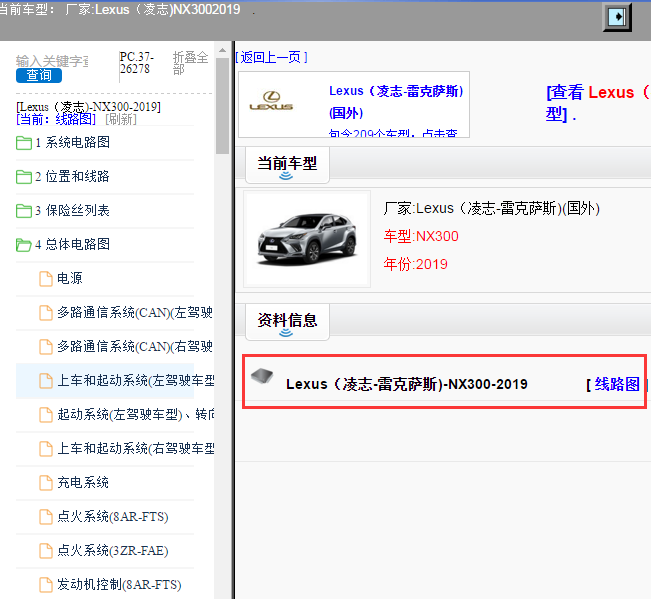Click the document icon beside 充电系统
The height and width of the screenshot is (599, 651).
46,483
